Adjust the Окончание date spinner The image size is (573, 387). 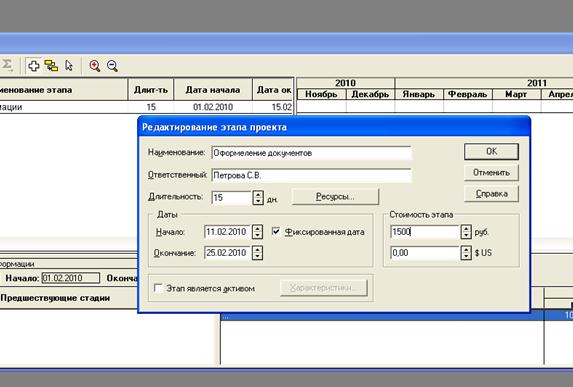[257, 253]
